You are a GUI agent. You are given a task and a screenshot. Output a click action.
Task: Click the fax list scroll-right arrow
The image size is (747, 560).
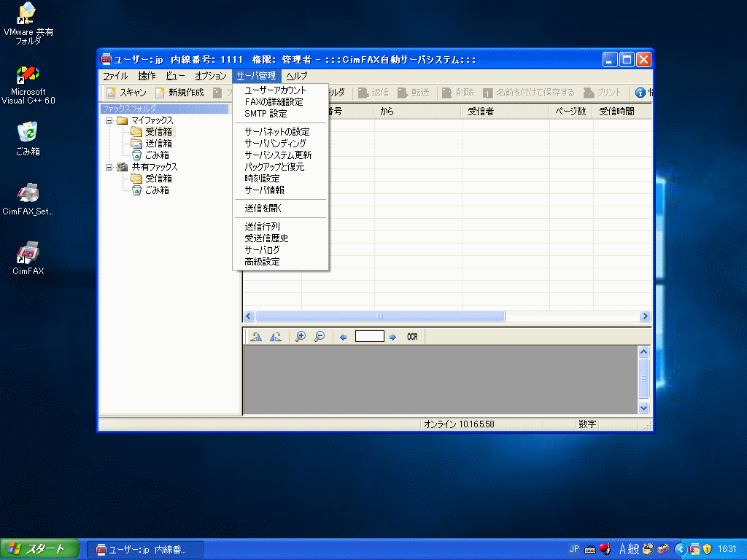[x=645, y=316]
